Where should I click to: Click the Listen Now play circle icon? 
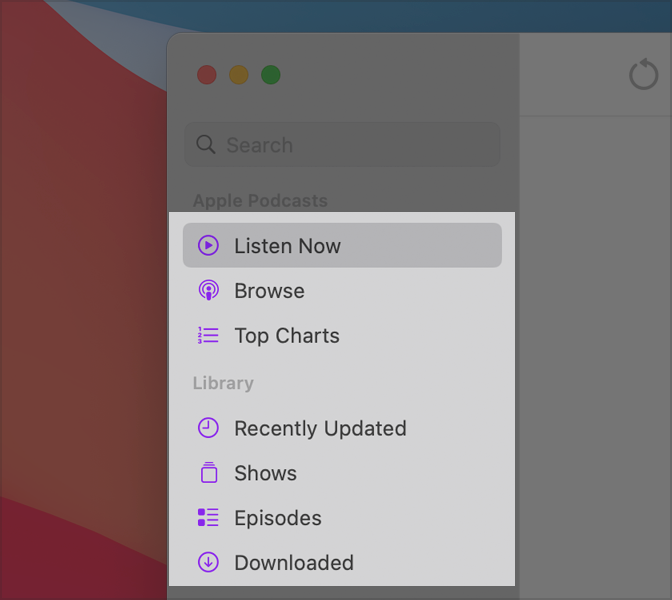(x=208, y=246)
